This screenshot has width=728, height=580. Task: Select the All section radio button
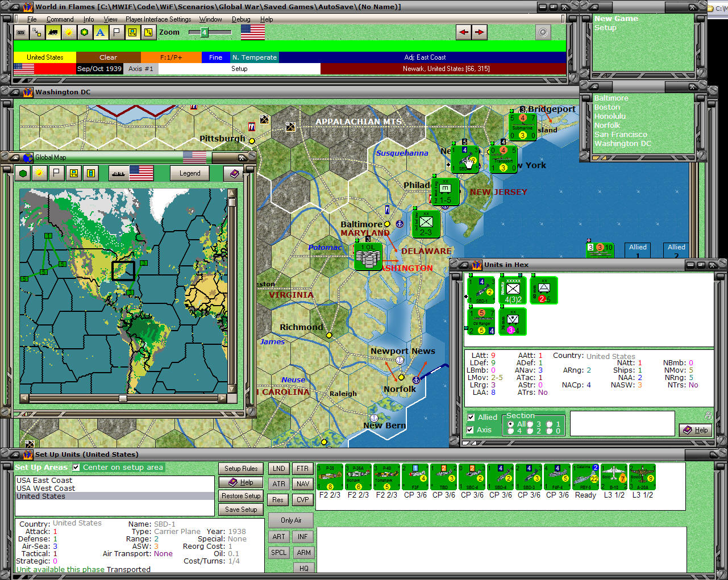(x=511, y=424)
